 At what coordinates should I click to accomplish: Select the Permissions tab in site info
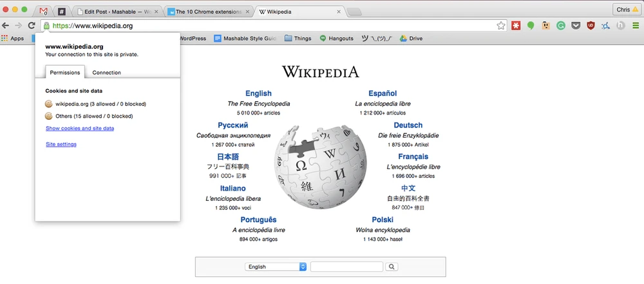[x=65, y=73]
